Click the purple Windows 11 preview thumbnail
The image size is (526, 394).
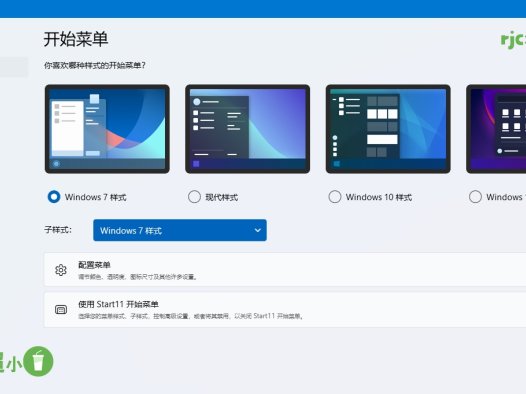point(496,129)
